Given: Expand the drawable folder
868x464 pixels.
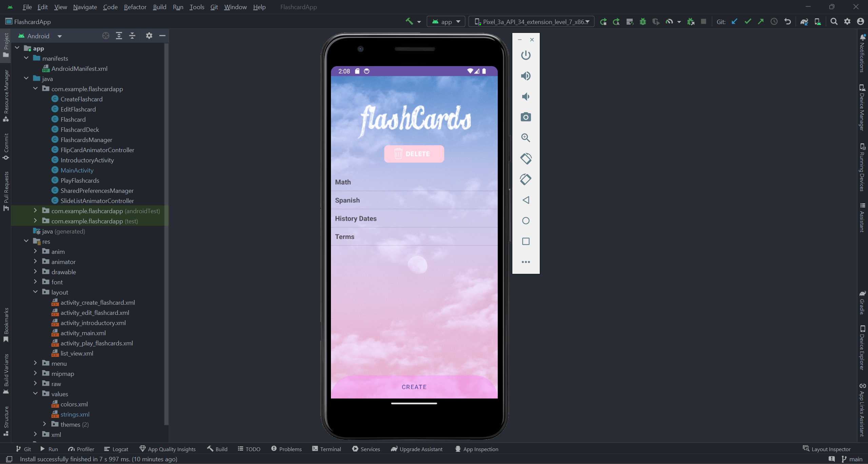Looking at the screenshot, I should click(35, 272).
